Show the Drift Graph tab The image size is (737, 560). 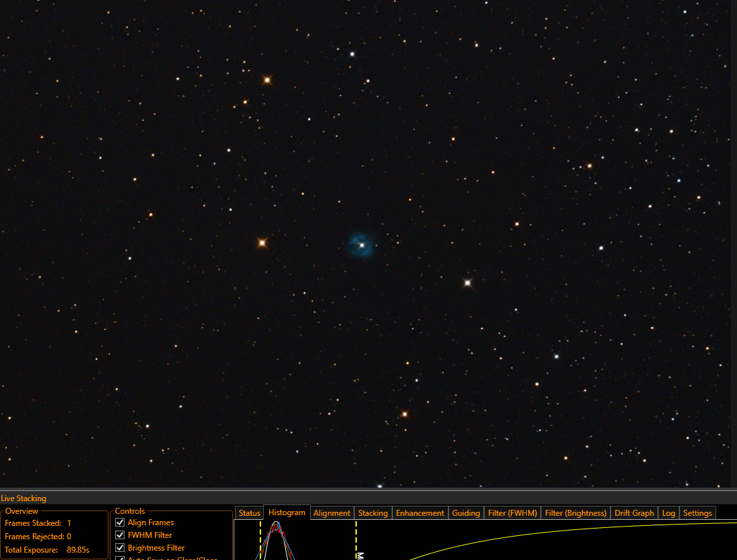[634, 513]
